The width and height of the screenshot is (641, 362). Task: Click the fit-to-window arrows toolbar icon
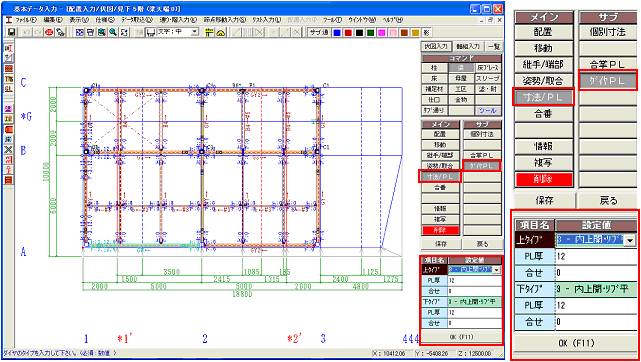pyautogui.click(x=124, y=32)
